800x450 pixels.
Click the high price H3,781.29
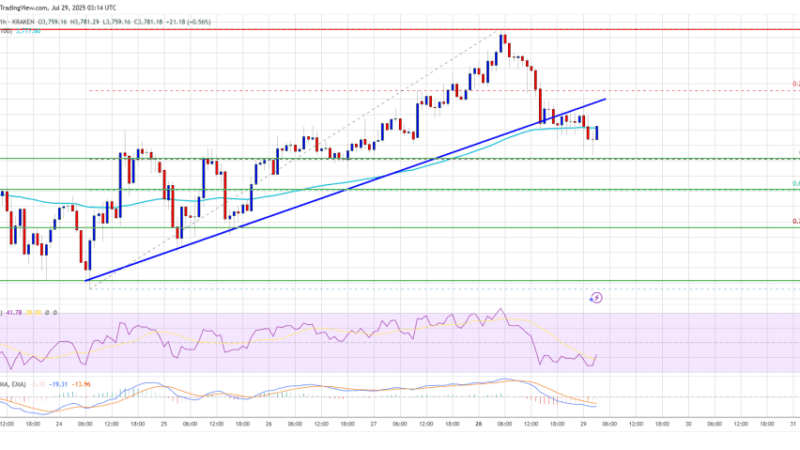[x=85, y=22]
